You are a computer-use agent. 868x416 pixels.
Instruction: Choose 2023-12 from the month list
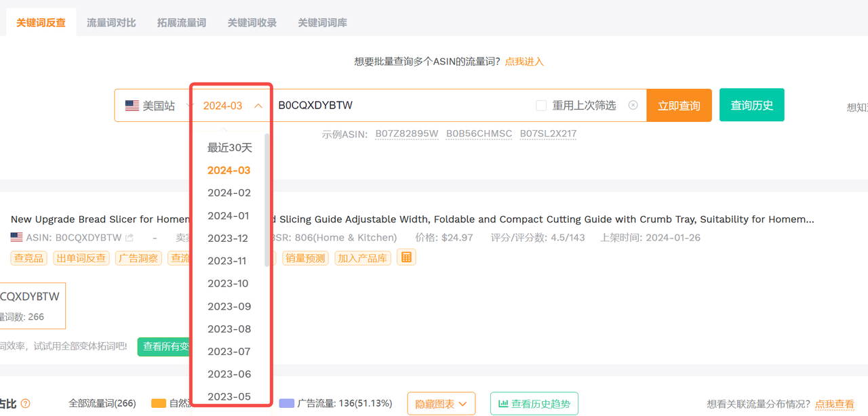tap(229, 238)
